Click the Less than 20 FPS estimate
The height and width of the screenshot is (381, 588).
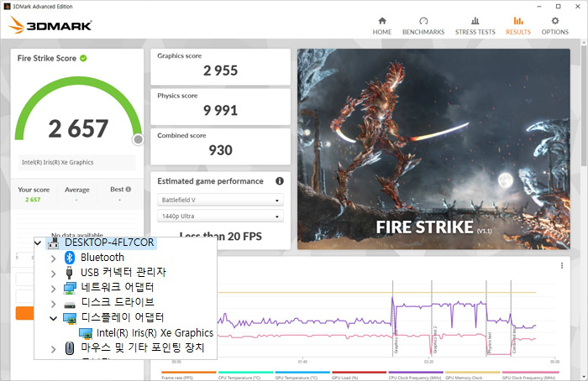220,237
